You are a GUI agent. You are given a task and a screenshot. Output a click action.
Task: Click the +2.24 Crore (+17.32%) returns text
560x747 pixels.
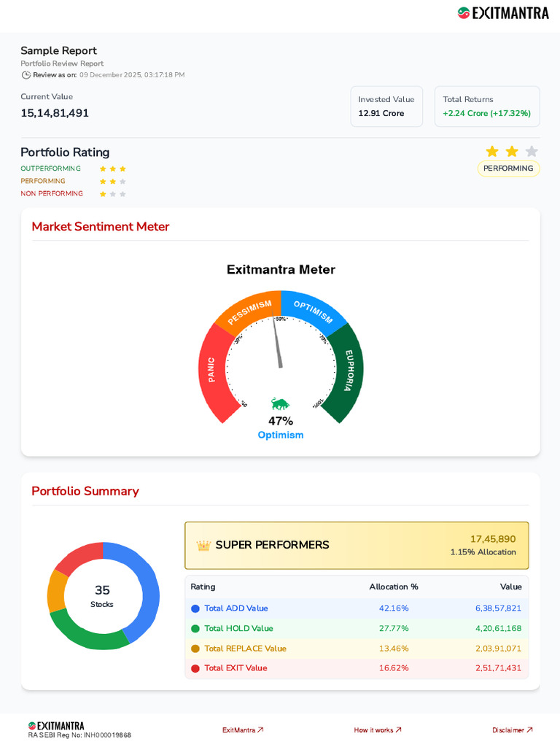(x=486, y=113)
